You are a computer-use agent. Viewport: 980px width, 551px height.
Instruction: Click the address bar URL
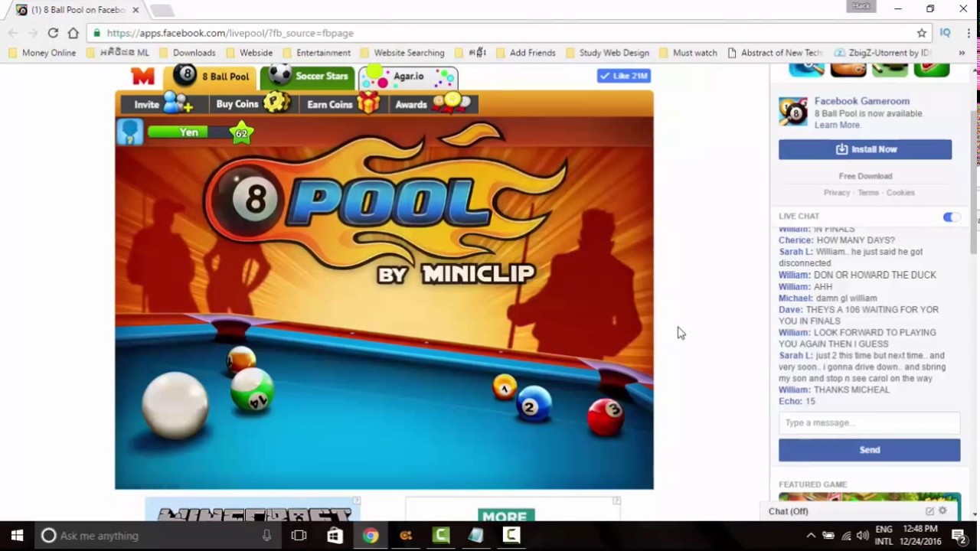coord(230,33)
